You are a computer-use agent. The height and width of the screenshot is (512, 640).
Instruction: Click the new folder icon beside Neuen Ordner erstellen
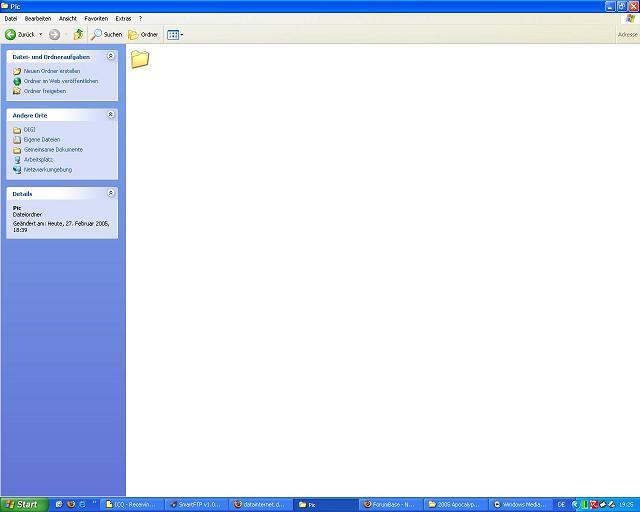click(x=17, y=71)
